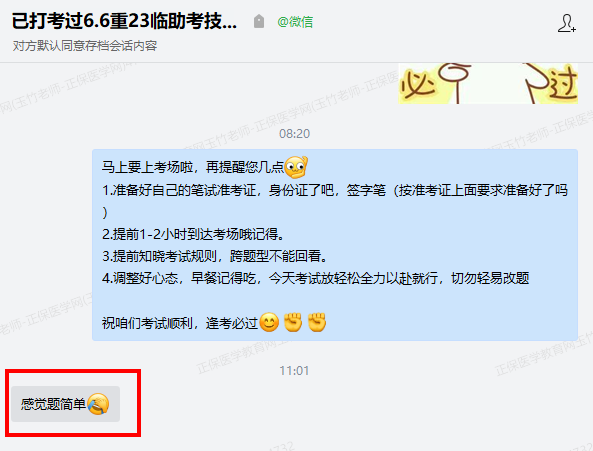Click the crying-laughing emoji in received message
593x451 pixels.
pyautogui.click(x=98, y=404)
